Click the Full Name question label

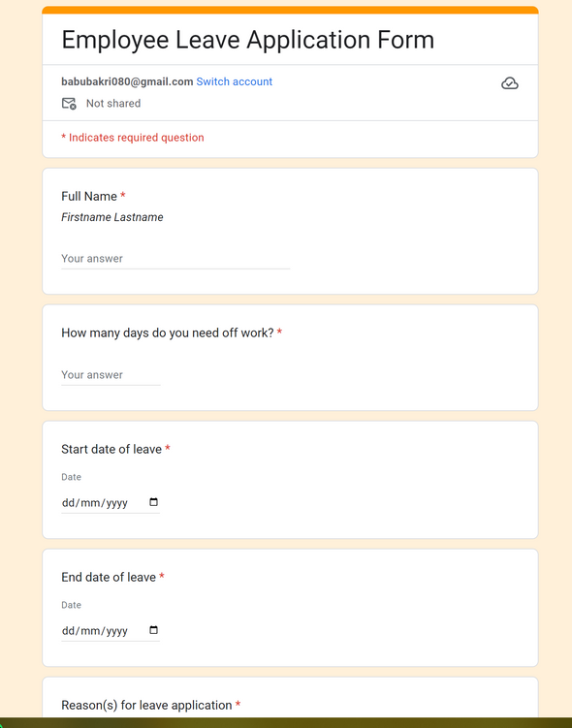tap(89, 197)
